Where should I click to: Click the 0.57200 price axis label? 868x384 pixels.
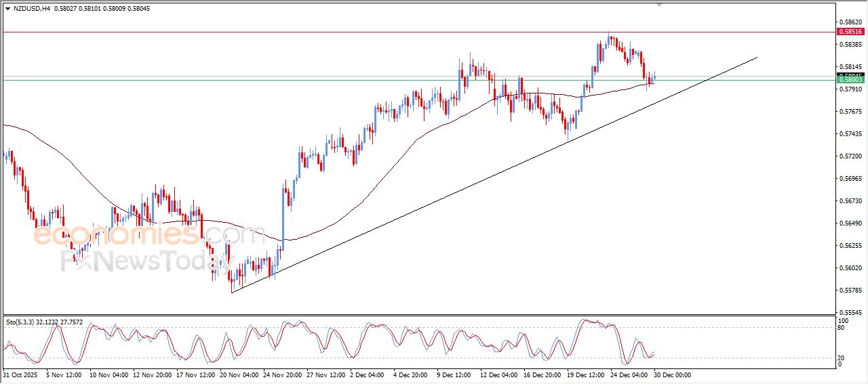tap(850, 156)
